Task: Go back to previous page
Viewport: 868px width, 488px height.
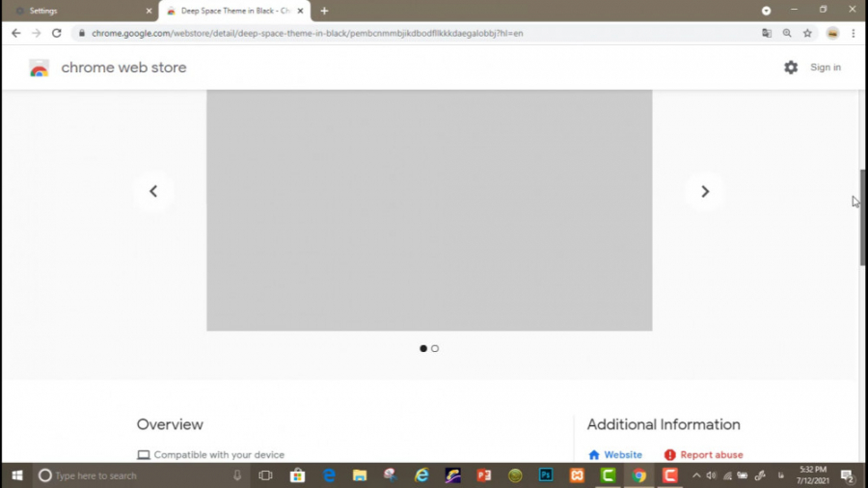Action: pyautogui.click(x=16, y=33)
